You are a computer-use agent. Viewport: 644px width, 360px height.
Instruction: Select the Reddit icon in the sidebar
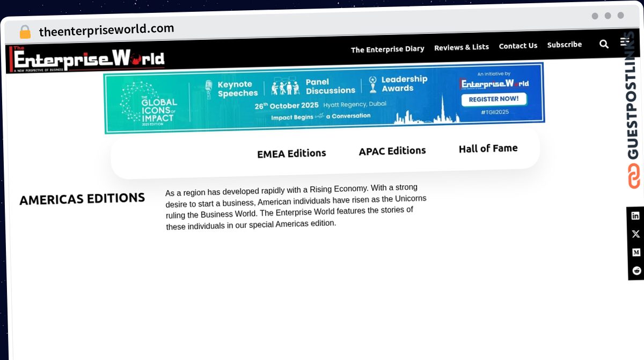click(635, 270)
